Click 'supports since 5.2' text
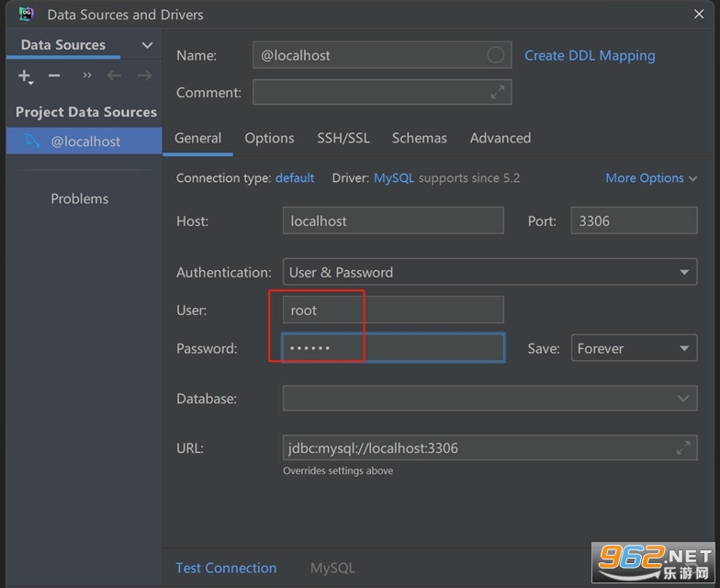Viewport: 720px width, 588px height. click(469, 178)
